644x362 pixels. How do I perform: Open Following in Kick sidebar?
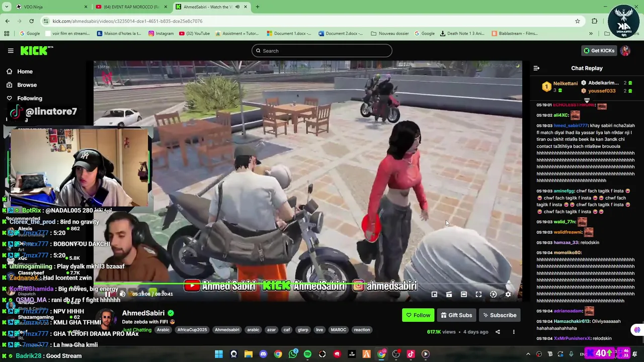coord(30,99)
